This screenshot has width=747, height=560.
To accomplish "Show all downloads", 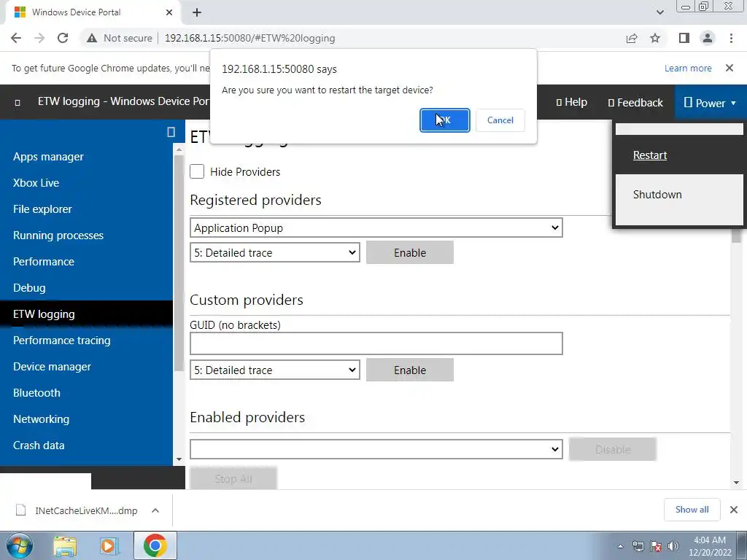I will (692, 510).
